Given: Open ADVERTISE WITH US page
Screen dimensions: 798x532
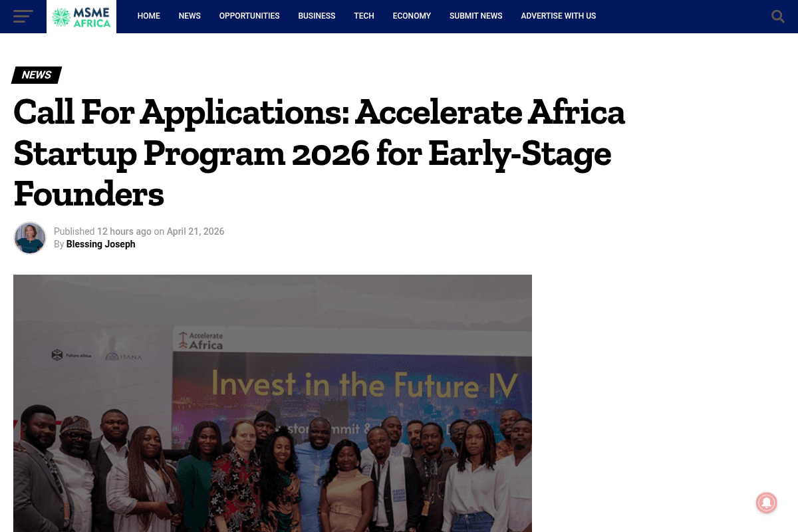Looking at the screenshot, I should pos(559,16).
